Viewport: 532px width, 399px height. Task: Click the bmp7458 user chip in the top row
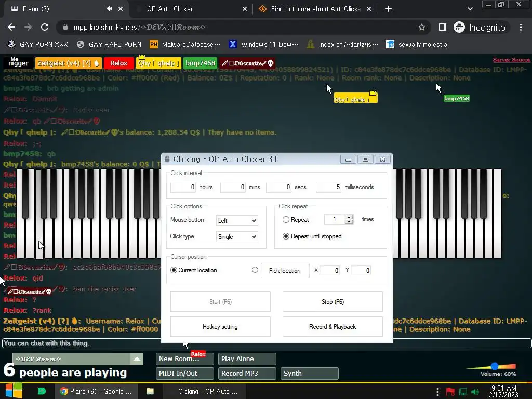[x=200, y=63]
